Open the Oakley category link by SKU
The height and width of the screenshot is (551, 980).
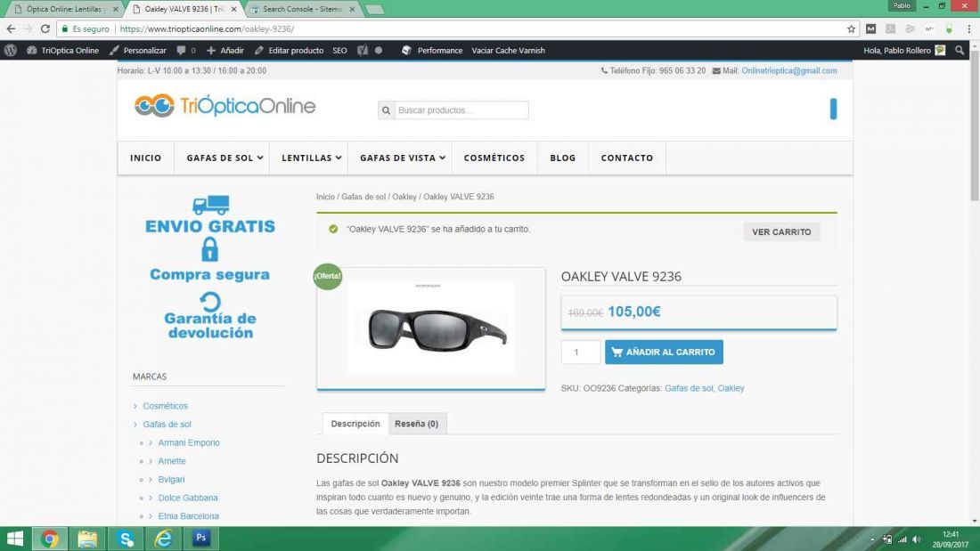(731, 388)
